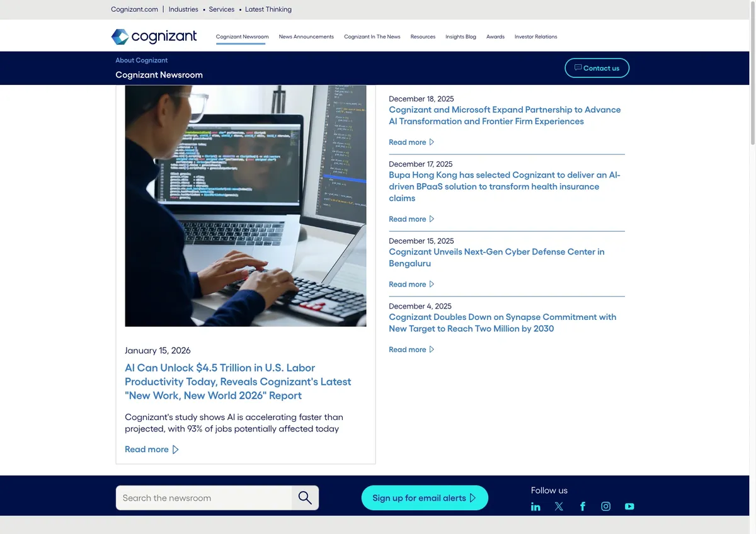Viewport: 756px width, 534px height.
Task: Open News Announcements menu item
Action: (x=306, y=37)
